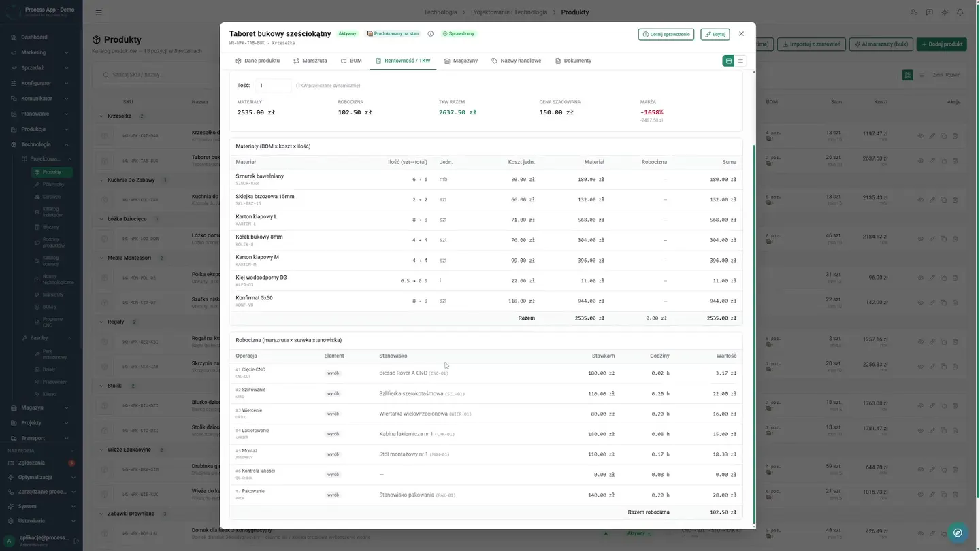The image size is (980, 551).
Task: Delete the 2135.43 zł product row
Action: [x=955, y=200]
